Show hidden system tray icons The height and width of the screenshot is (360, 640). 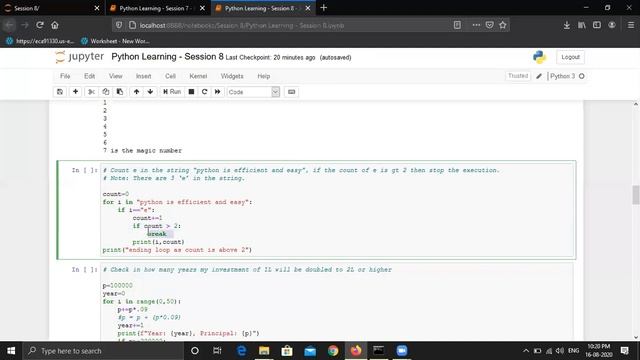pyautogui.click(x=526, y=351)
